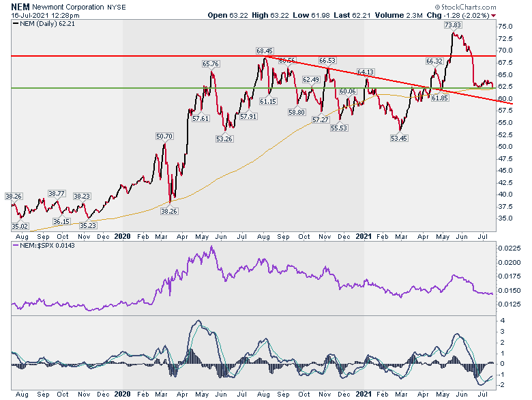
Task: Click the 61.15 low price label
Action: 267,101
